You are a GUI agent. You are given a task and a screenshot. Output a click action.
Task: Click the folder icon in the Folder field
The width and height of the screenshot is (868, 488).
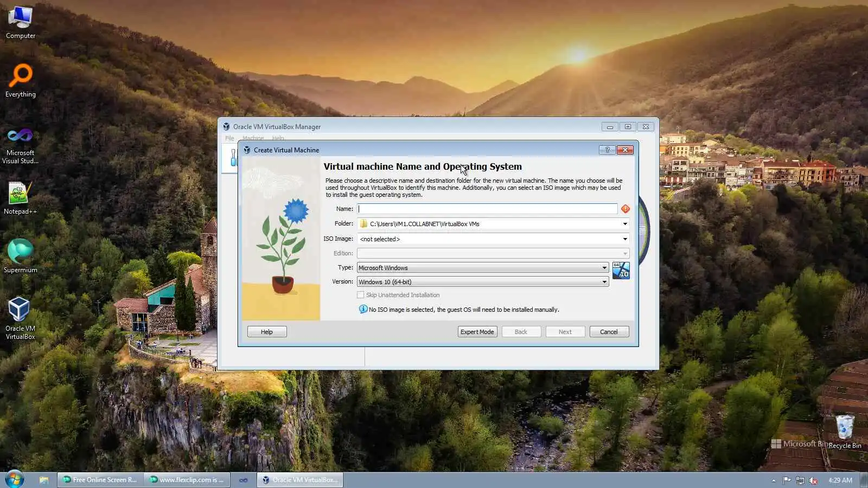(x=363, y=224)
